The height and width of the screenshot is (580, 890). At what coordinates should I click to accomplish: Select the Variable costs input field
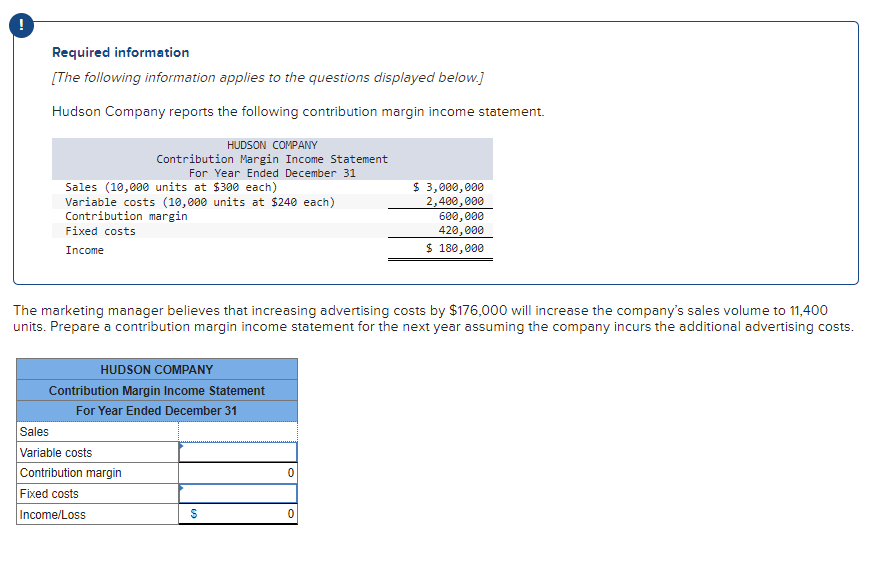(238, 452)
